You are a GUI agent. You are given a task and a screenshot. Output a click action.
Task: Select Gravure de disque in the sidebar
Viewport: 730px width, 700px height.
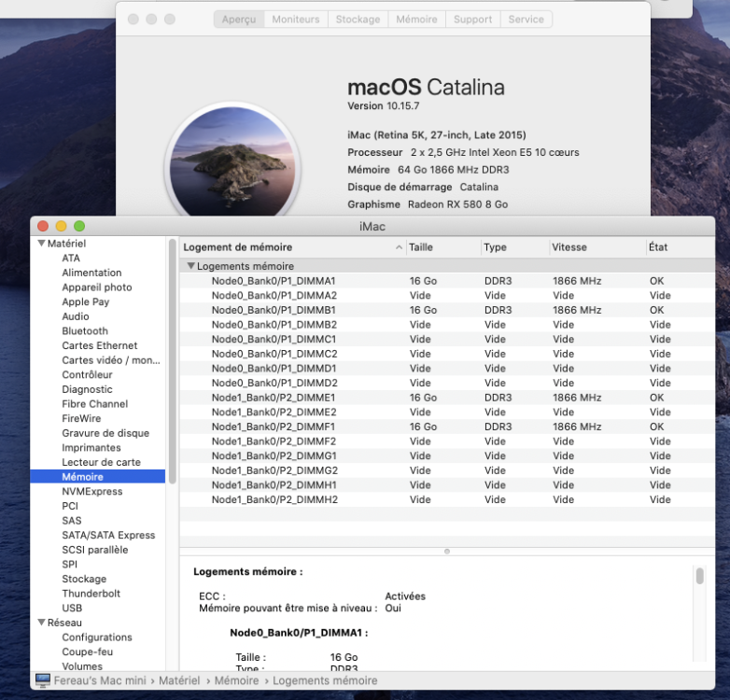(105, 433)
